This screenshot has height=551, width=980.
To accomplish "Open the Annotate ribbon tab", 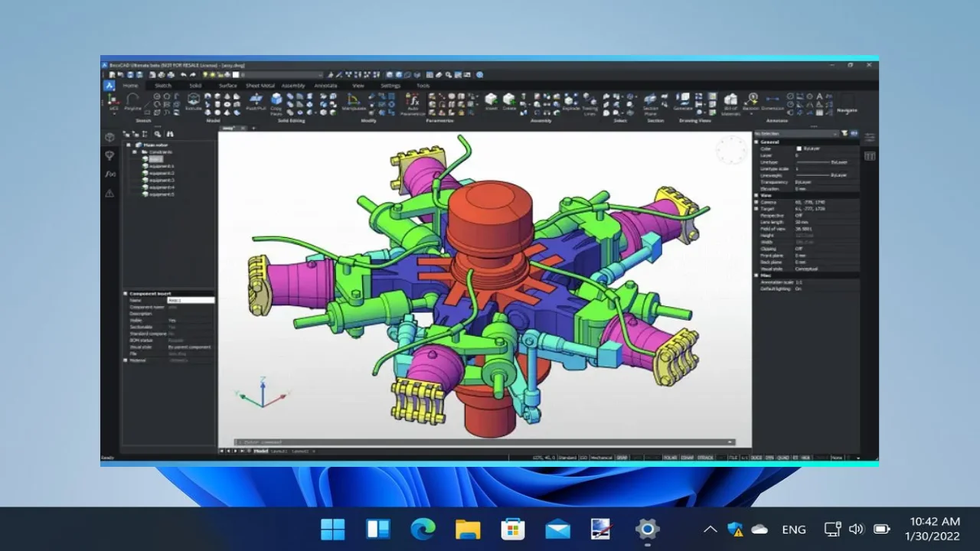I will (x=325, y=86).
